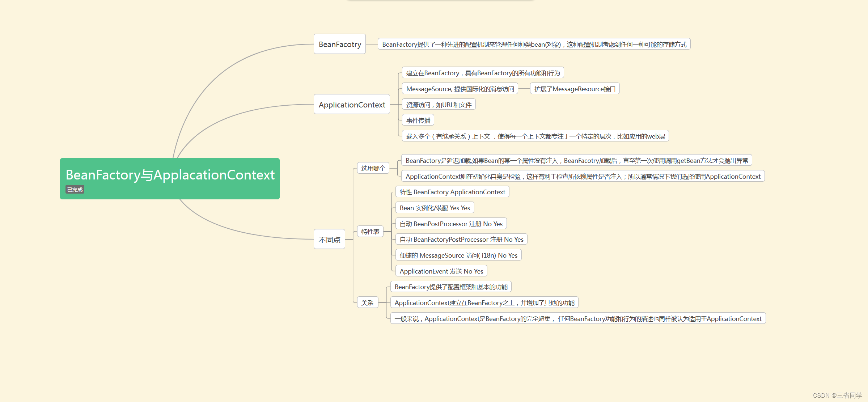Image resolution: width=868 pixels, height=402 pixels.
Task: Select the root node BeanFactory与ApplacationContext
Action: [170, 178]
